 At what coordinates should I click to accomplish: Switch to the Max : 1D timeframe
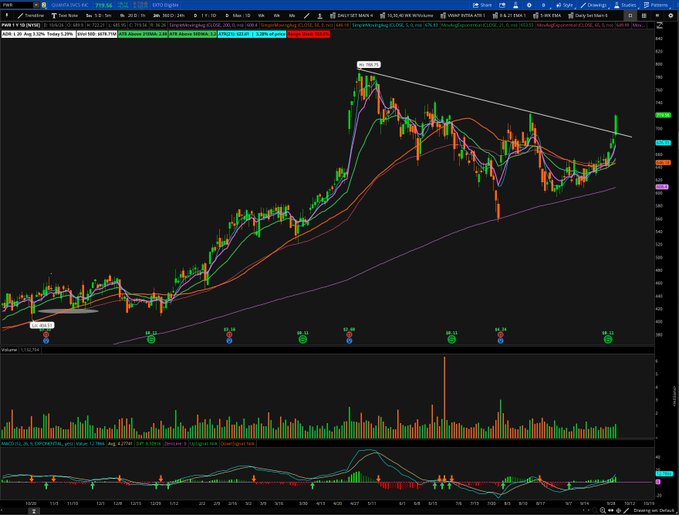[x=238, y=16]
